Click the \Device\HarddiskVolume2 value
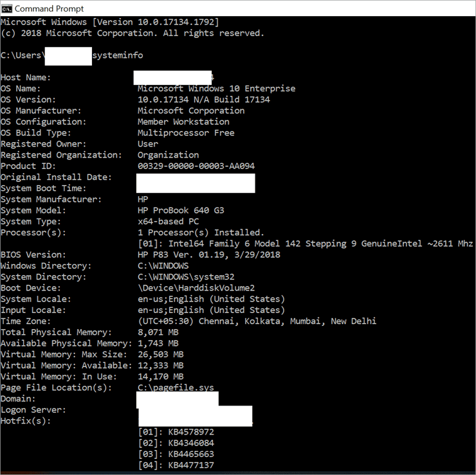The height and width of the screenshot is (475, 476). click(x=196, y=288)
